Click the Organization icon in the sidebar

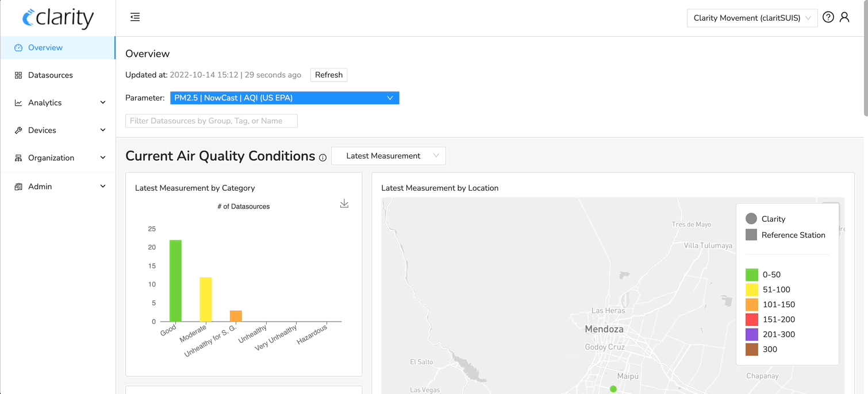click(x=18, y=157)
